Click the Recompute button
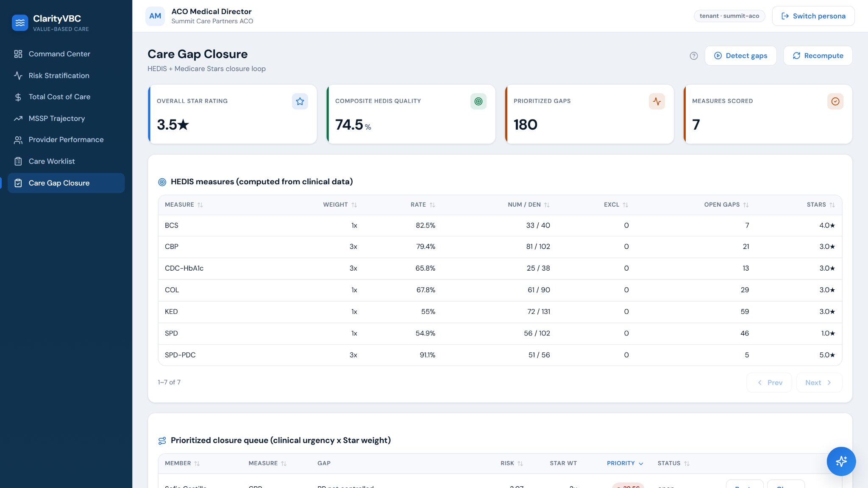Image resolution: width=868 pixels, height=488 pixels. pos(818,56)
